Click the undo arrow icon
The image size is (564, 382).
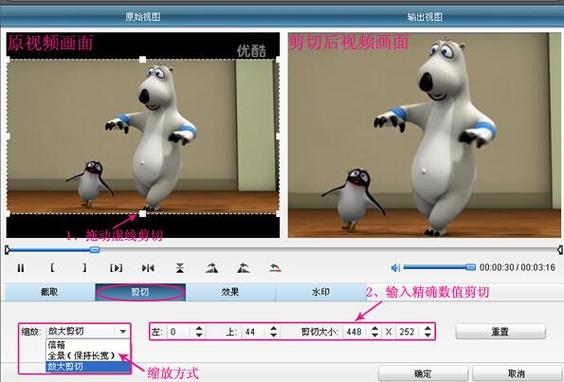pyautogui.click(x=275, y=268)
